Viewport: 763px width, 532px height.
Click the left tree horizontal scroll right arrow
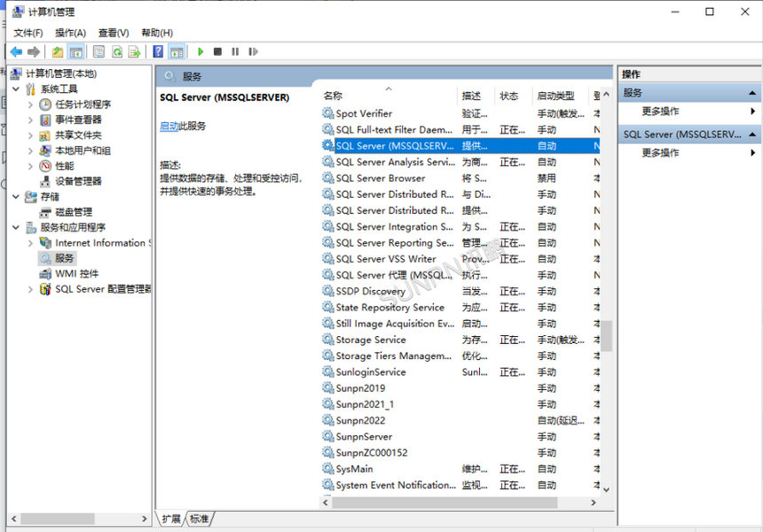144,519
